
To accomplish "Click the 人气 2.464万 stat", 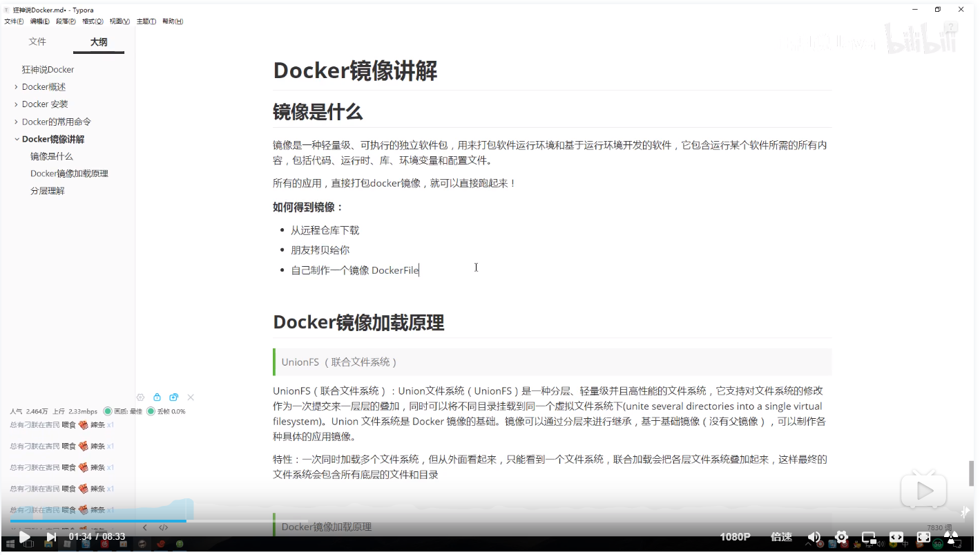I will point(29,411).
